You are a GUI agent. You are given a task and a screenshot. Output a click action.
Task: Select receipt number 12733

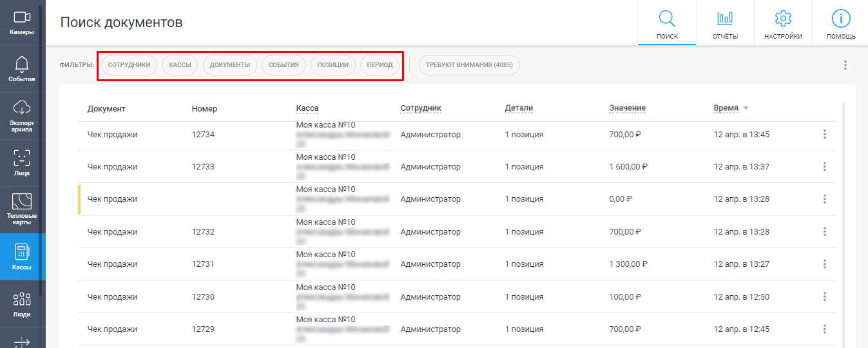click(x=203, y=167)
